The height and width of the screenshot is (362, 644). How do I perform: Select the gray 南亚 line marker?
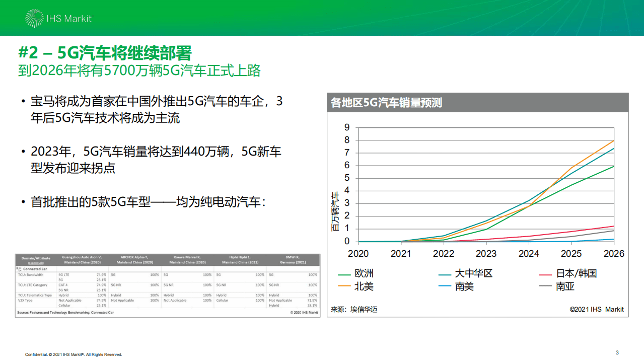(545, 285)
